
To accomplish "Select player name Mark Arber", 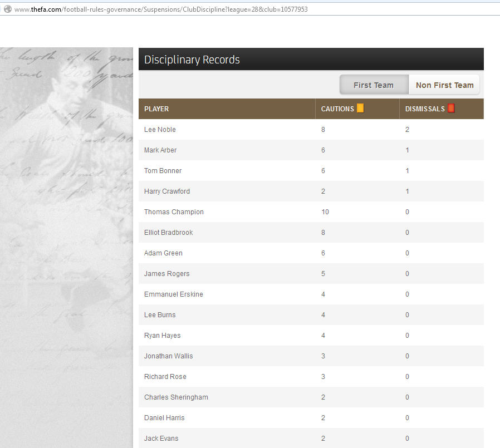I will tap(160, 150).
